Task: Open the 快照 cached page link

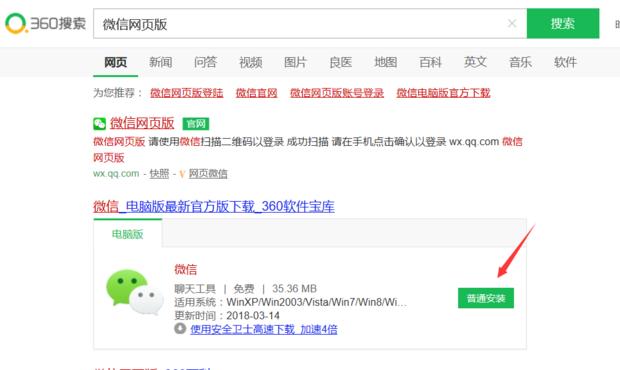Action: [x=159, y=174]
